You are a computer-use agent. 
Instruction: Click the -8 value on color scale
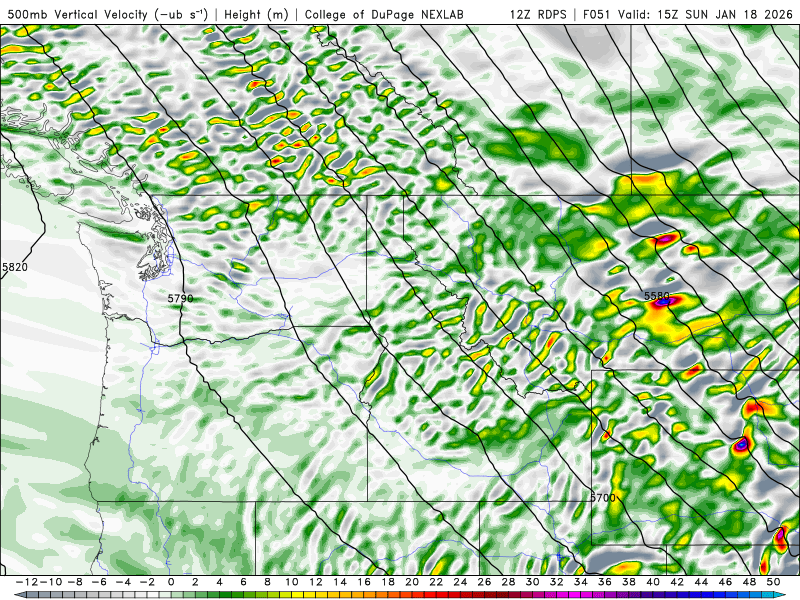tap(76, 582)
